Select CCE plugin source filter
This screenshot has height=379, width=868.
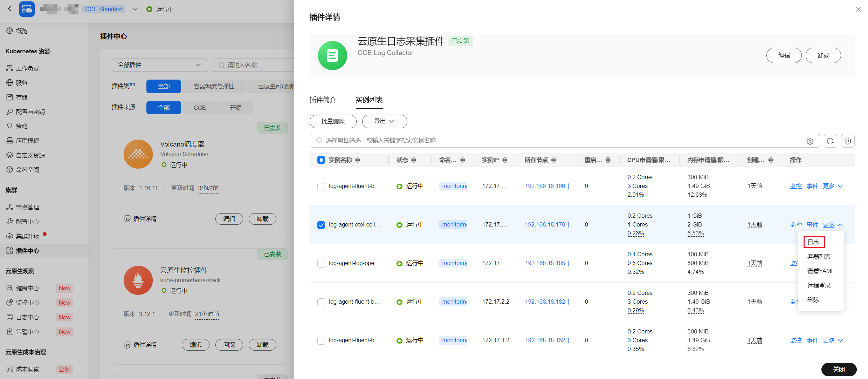[x=200, y=108]
